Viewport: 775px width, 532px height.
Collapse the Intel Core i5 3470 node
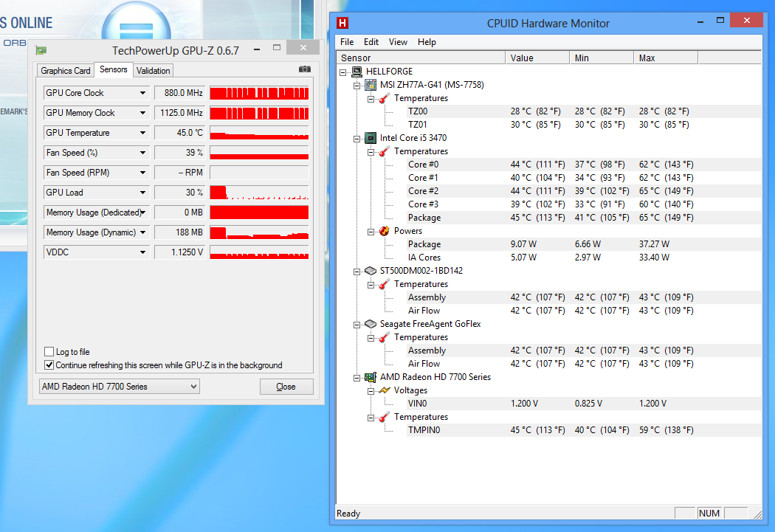coord(356,139)
